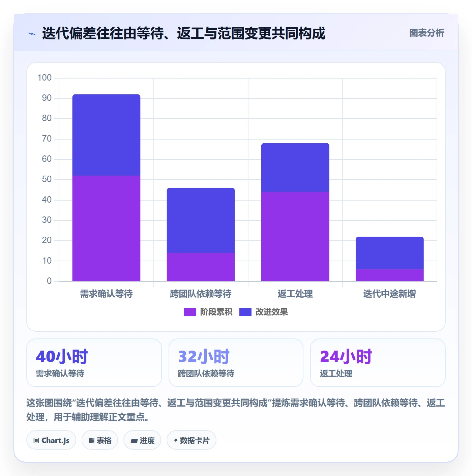Viewport: 472px width, 476px height.
Task: Click the 100 y-axis value
Action: pyautogui.click(x=45, y=78)
